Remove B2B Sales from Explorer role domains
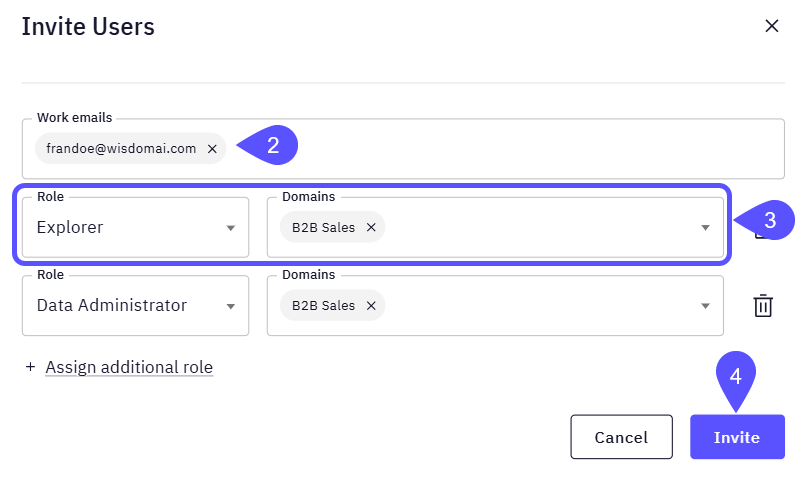The height and width of the screenshot is (483, 803). tap(371, 227)
